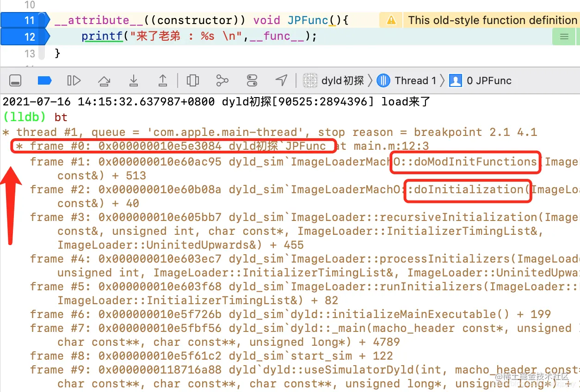Select frame #2 doInitialization line
The image size is (580, 392).
305,196
